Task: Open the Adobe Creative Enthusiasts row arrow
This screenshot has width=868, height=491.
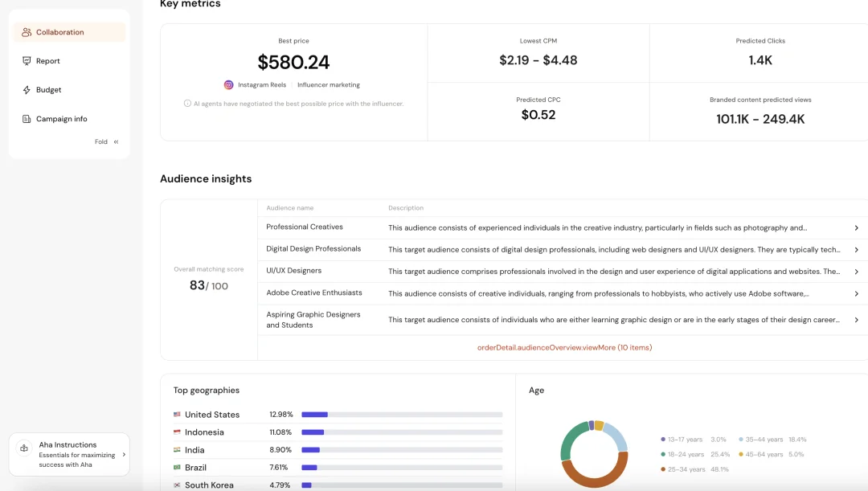Action: point(856,294)
